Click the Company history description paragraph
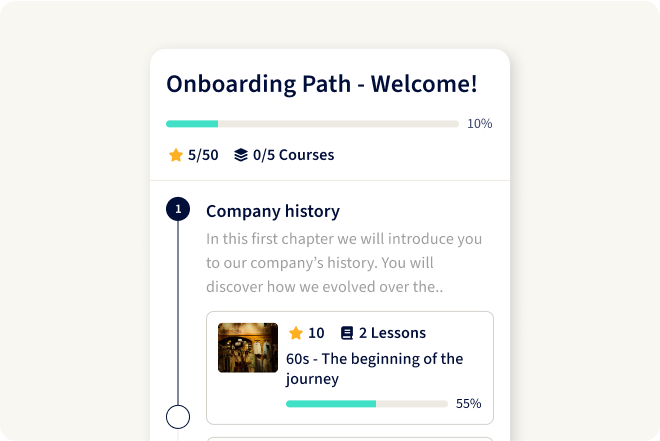Image resolution: width=660 pixels, height=441 pixels. click(345, 263)
